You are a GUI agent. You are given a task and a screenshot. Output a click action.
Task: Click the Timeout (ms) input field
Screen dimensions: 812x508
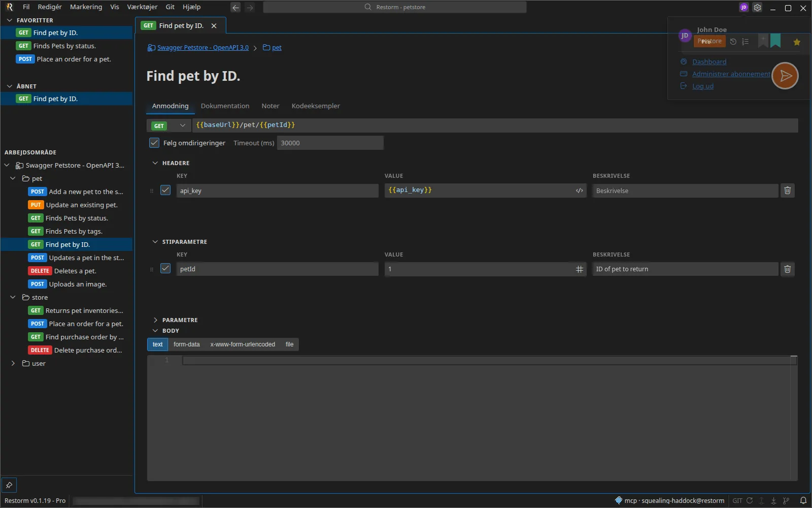click(x=330, y=143)
